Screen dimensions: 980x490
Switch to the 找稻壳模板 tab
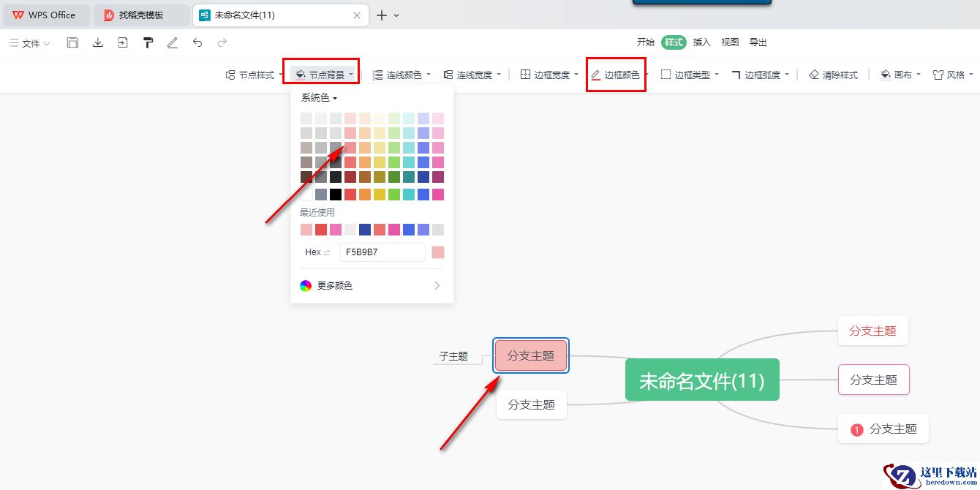(x=140, y=15)
